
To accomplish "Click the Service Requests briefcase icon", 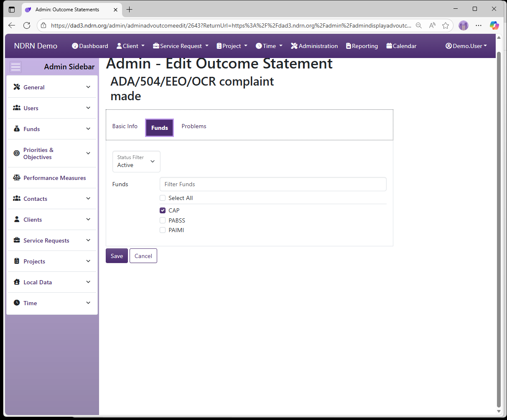I will (x=17, y=240).
